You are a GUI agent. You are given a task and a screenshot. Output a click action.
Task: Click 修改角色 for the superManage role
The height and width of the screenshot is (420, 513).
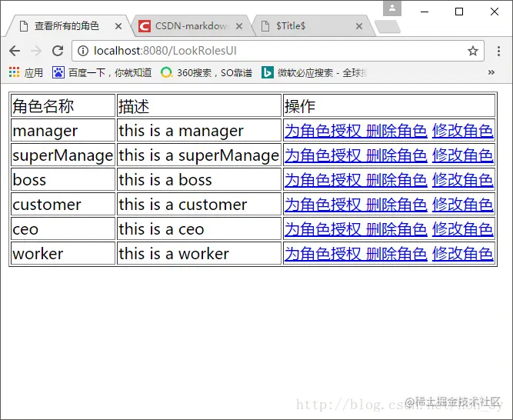tap(462, 155)
